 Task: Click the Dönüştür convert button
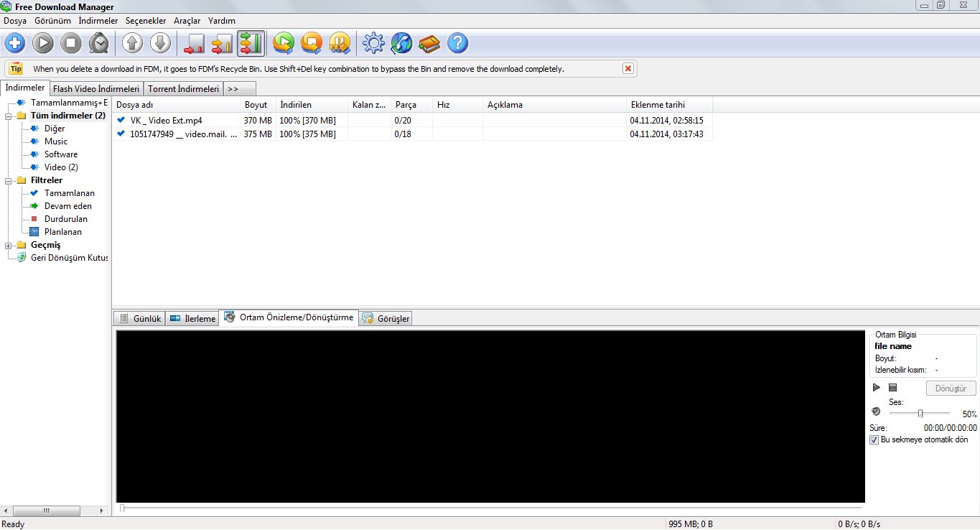[x=951, y=389]
